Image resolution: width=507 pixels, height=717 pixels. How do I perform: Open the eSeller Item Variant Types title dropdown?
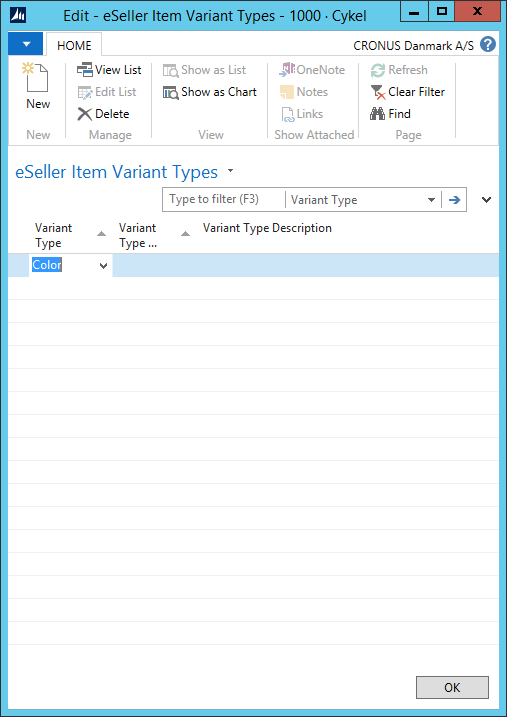[x=230, y=171]
